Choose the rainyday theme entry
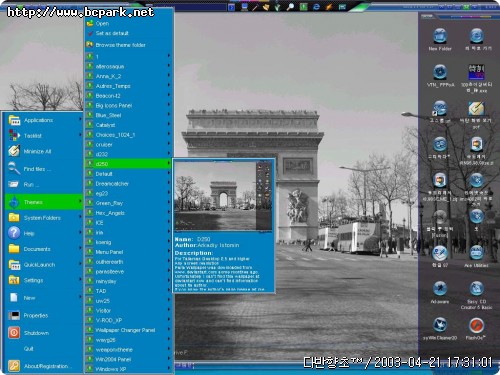 point(128,281)
